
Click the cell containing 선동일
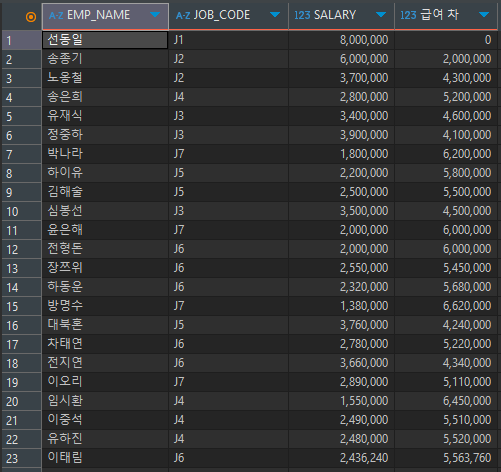[105, 40]
